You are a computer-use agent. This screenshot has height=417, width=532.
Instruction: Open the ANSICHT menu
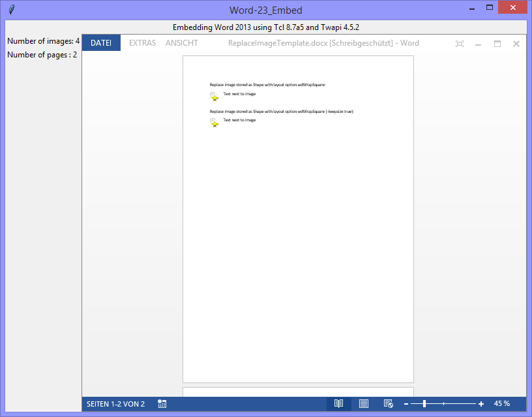click(x=182, y=43)
